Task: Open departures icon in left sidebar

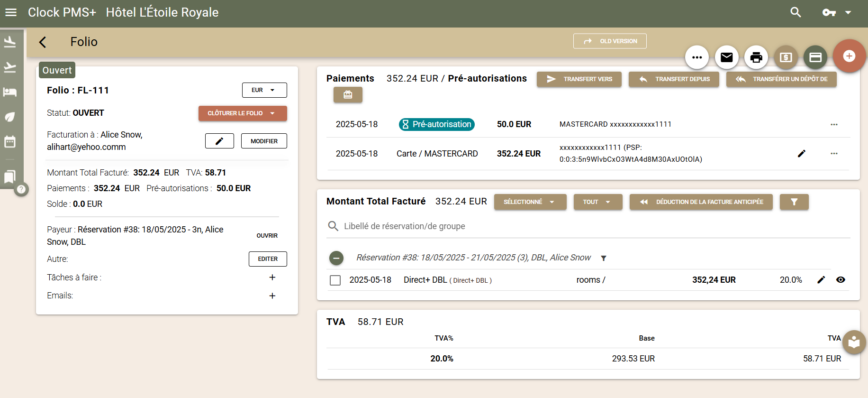Action: pyautogui.click(x=10, y=67)
